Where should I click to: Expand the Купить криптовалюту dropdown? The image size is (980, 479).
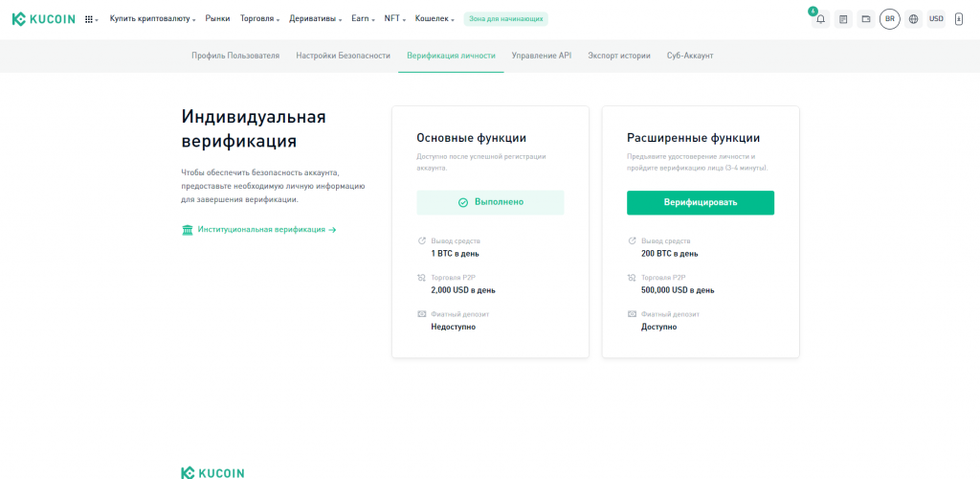pos(152,19)
